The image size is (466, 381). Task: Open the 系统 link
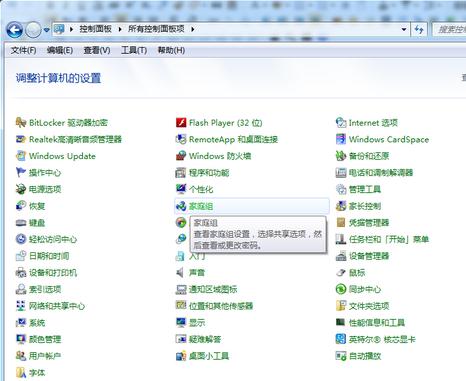37,323
